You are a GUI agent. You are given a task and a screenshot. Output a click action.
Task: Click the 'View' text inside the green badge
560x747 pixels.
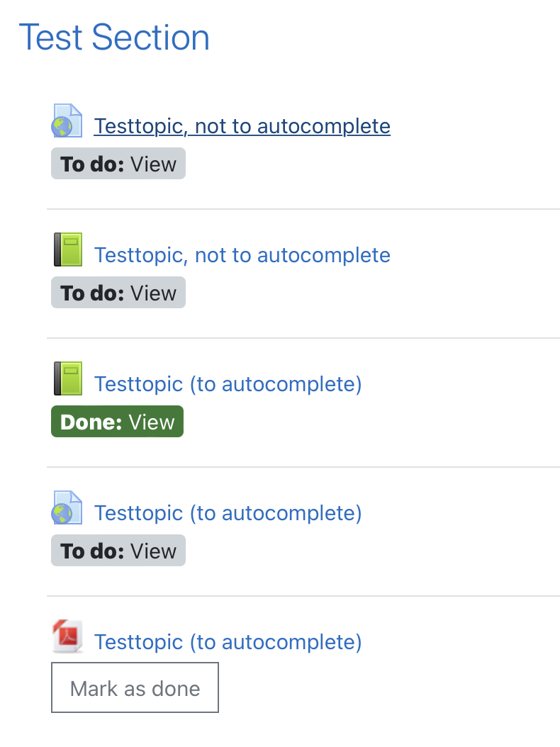pos(152,422)
